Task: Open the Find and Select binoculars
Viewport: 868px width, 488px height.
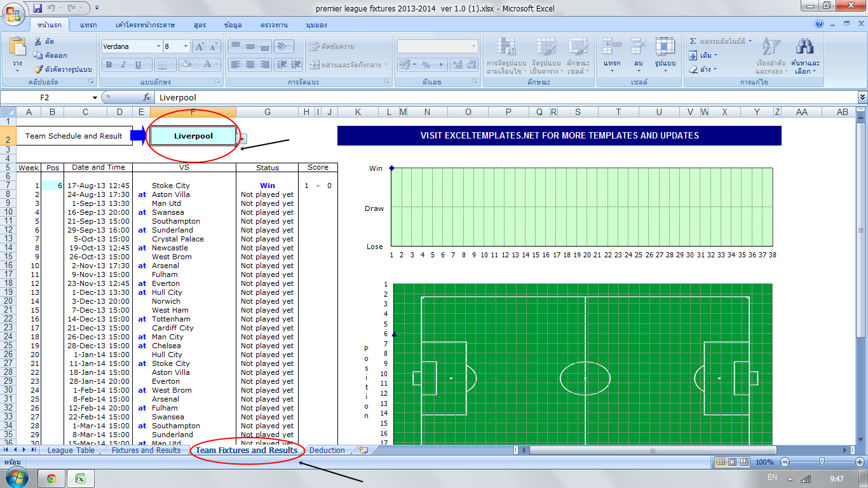Action: click(x=805, y=55)
